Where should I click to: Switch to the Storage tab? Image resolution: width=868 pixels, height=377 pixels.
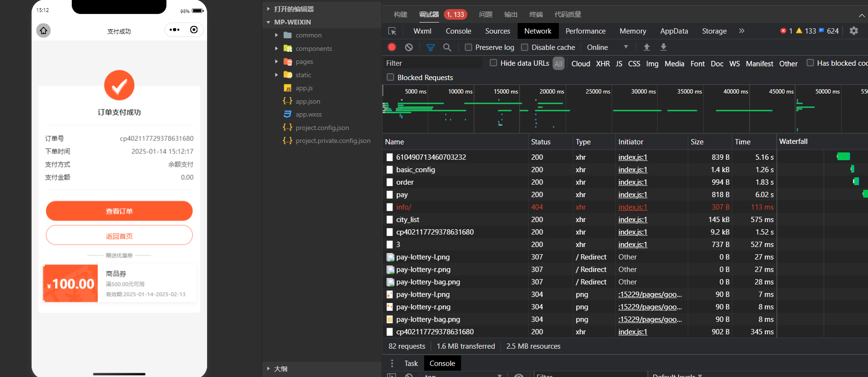[x=714, y=31]
